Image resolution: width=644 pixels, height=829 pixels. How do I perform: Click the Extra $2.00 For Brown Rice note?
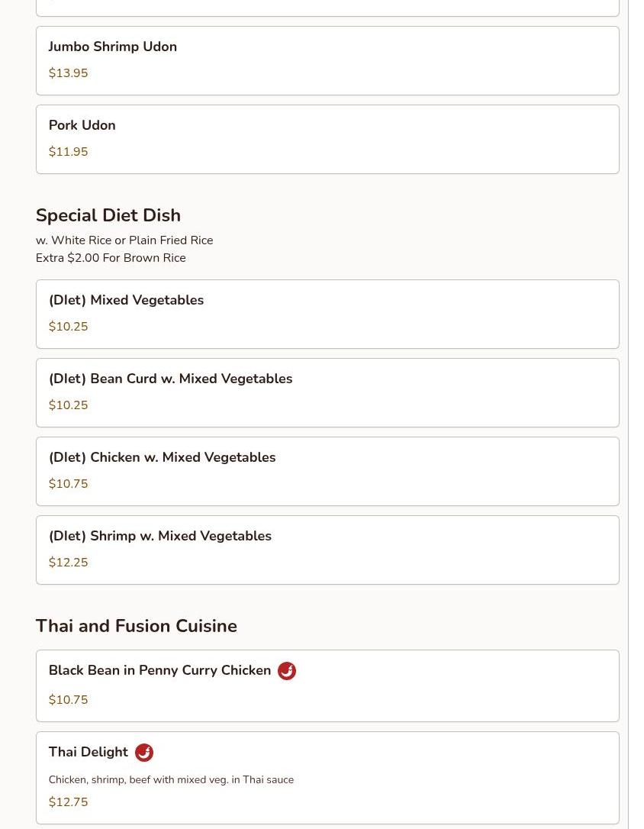pos(111,258)
